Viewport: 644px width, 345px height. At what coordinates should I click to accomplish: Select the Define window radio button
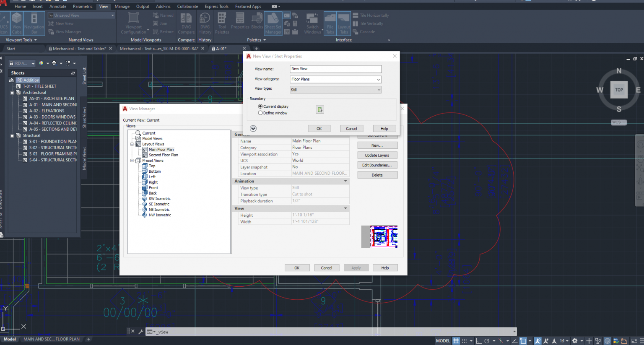(x=260, y=112)
